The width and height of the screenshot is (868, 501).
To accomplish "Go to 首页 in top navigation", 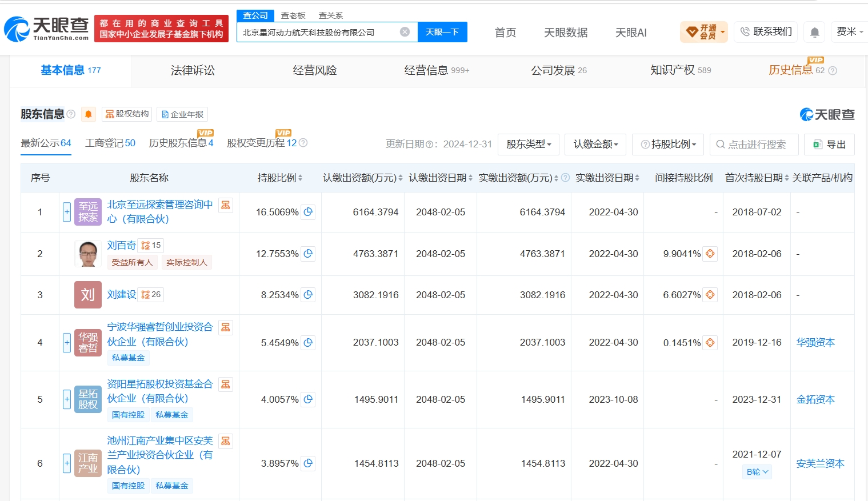I will click(505, 33).
